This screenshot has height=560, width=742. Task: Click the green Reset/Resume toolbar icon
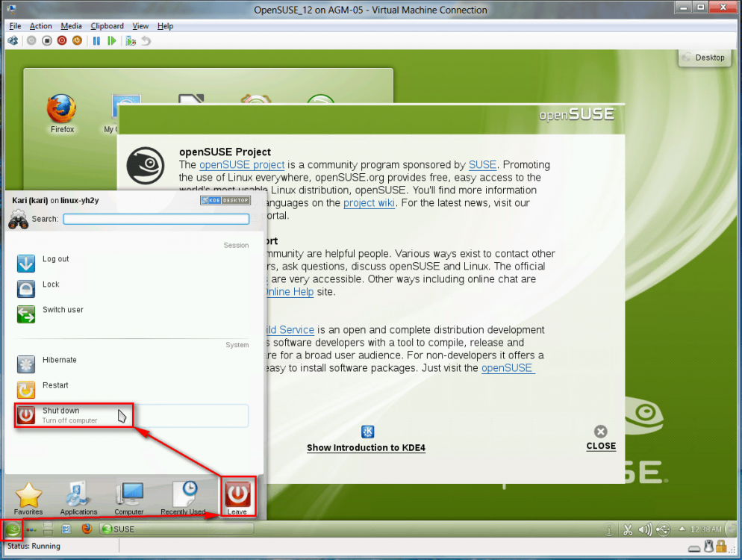coord(112,41)
